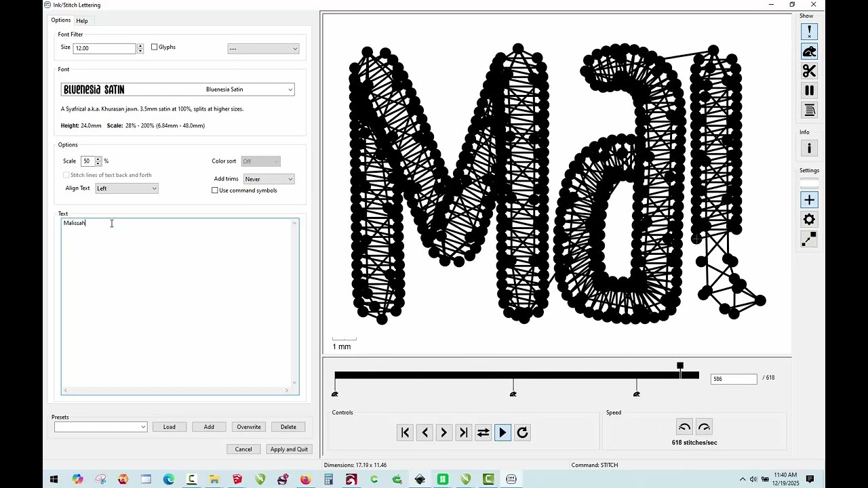Jump to first stitch button
Image resolution: width=868 pixels, height=488 pixels.
(405, 432)
